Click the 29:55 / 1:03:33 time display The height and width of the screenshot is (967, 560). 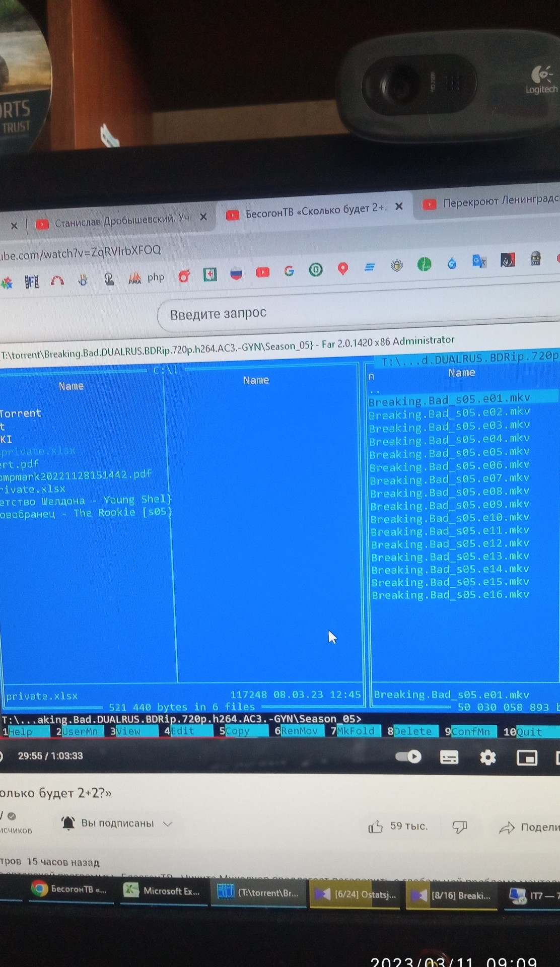click(50, 756)
